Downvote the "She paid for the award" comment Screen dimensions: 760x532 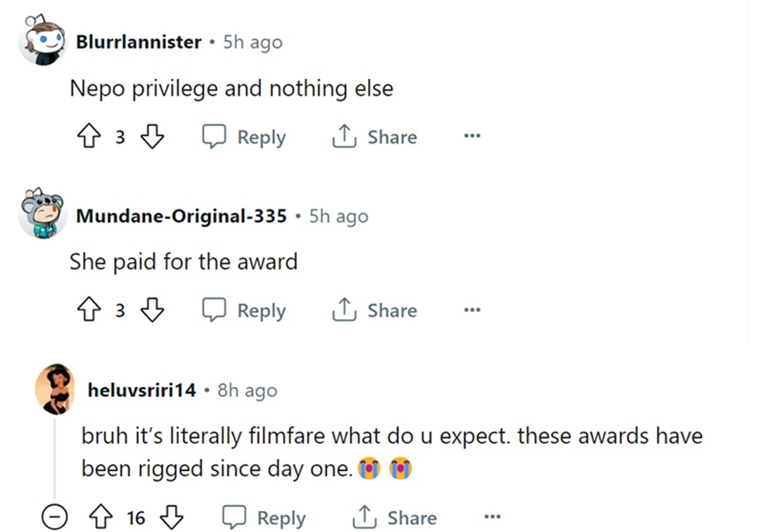coord(152,311)
